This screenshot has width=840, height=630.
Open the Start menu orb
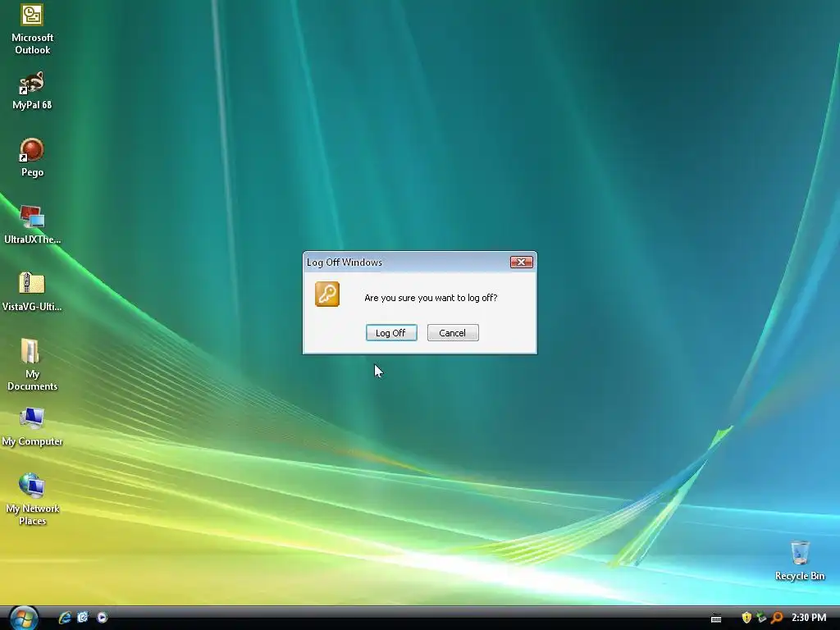[23, 618]
